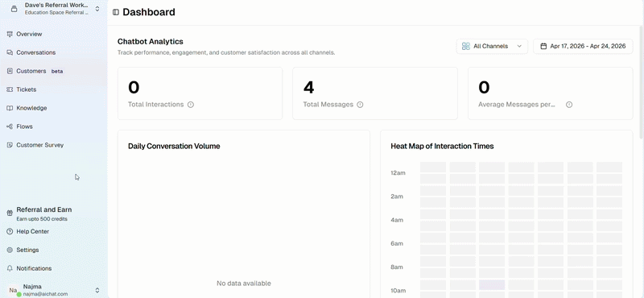This screenshot has height=298, width=644.
Task: Click the Total Interactions info icon
Action: pos(191,105)
